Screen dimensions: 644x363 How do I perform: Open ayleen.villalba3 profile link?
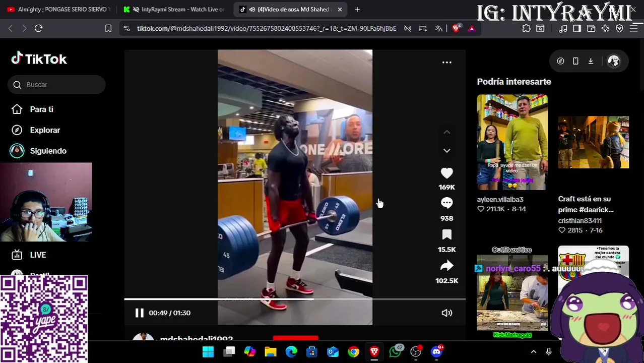point(500,200)
